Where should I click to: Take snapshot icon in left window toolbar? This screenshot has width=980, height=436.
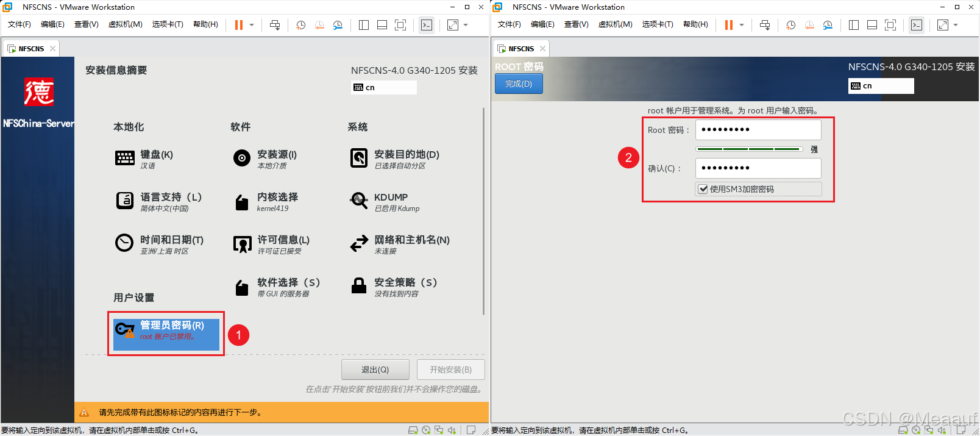tap(301, 25)
